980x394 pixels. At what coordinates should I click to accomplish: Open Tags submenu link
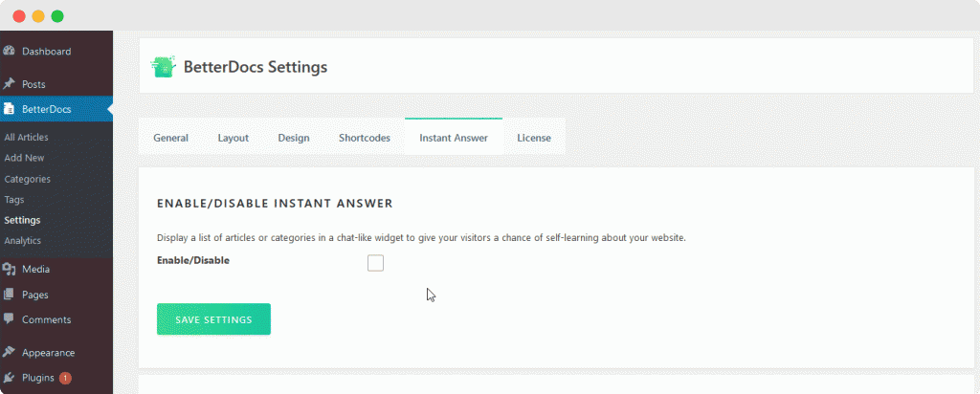point(14,200)
